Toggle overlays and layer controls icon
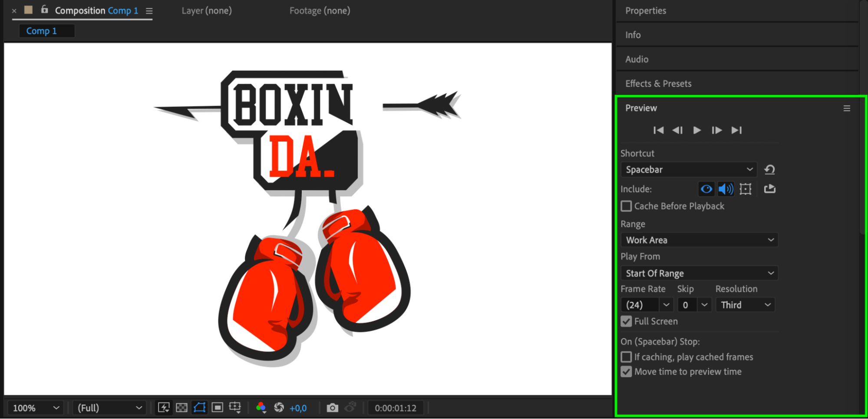This screenshot has height=419, width=868. pos(746,189)
